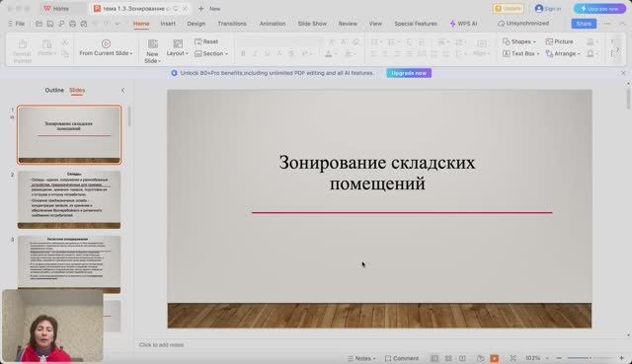
Task: Open the Slide Show ribbon tab
Action: tap(312, 24)
